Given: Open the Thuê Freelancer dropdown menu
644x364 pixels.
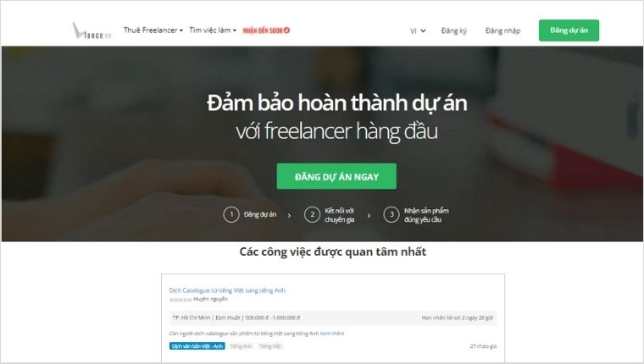Looking at the screenshot, I should point(153,30).
